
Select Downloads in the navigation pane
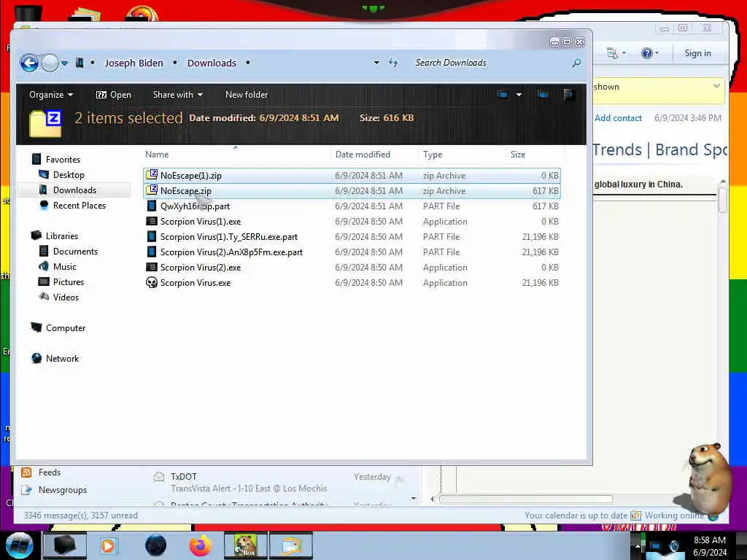coord(75,190)
